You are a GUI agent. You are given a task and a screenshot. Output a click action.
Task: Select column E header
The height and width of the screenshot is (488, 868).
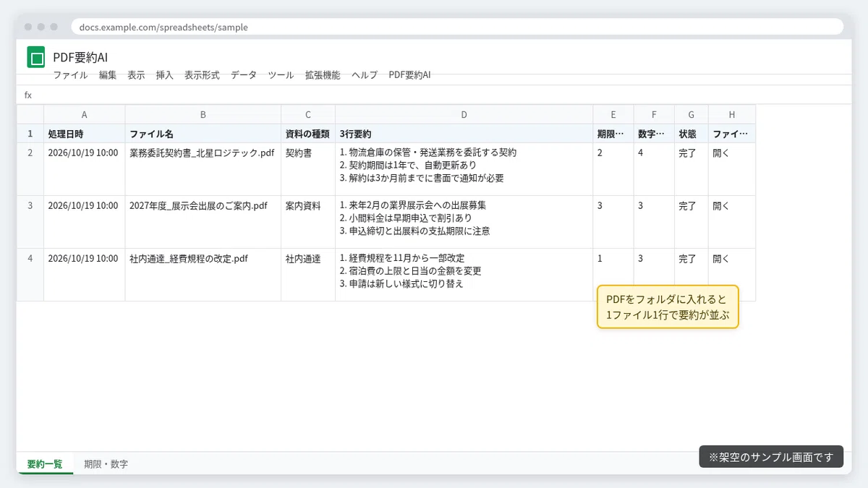point(613,114)
